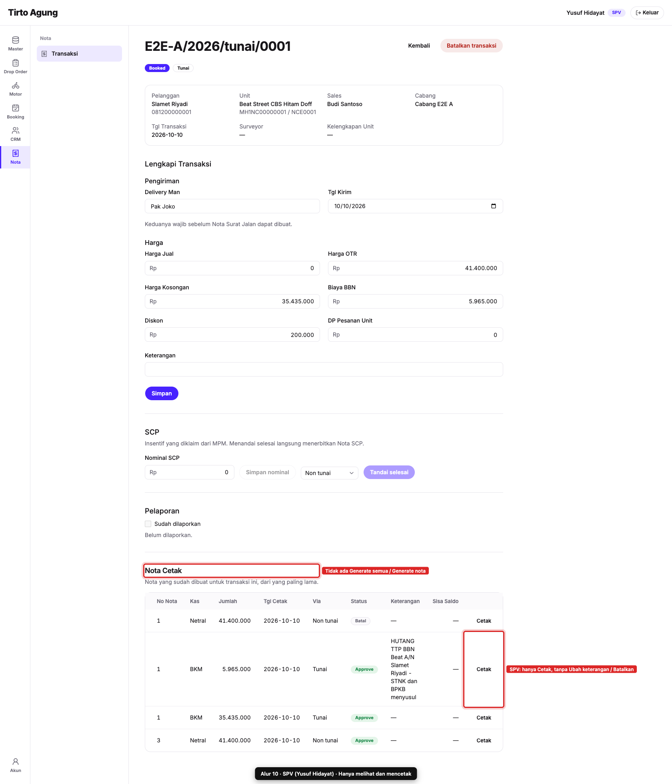Click the Batal status badge
Screen dimensions: 672x784
pos(360,621)
